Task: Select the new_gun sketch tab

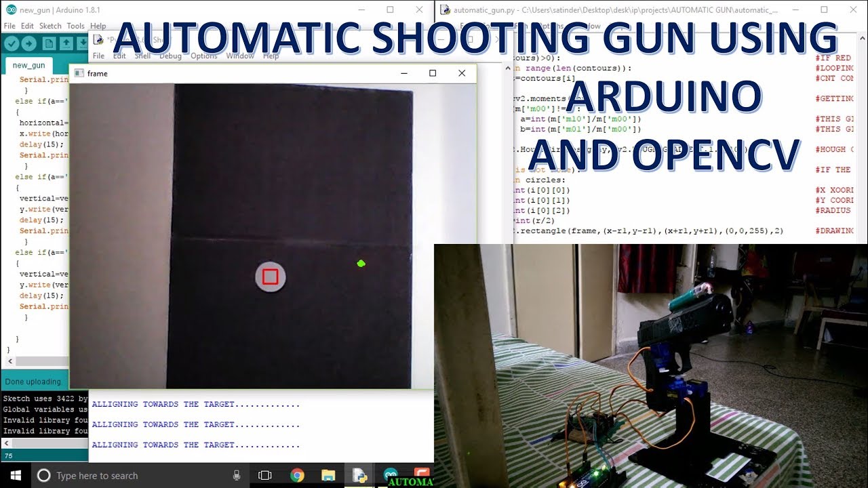Action: tap(29, 65)
